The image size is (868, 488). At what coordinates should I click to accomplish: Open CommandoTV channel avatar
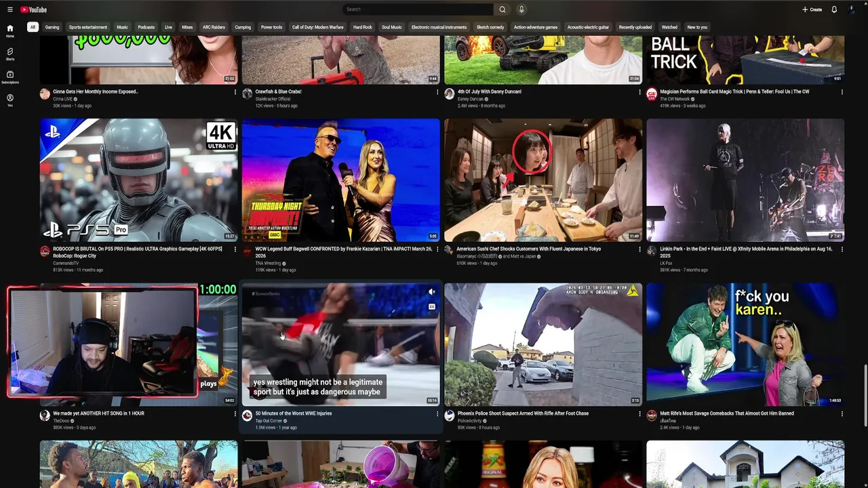(x=45, y=251)
